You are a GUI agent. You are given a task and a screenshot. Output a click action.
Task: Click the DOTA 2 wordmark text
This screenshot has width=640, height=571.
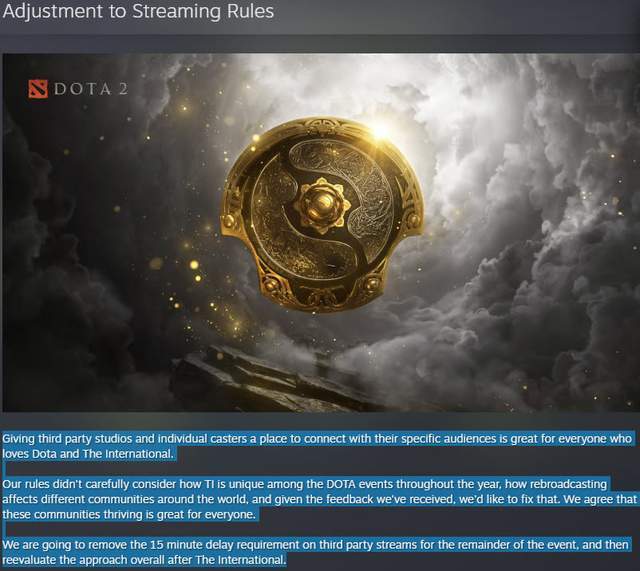tap(91, 89)
